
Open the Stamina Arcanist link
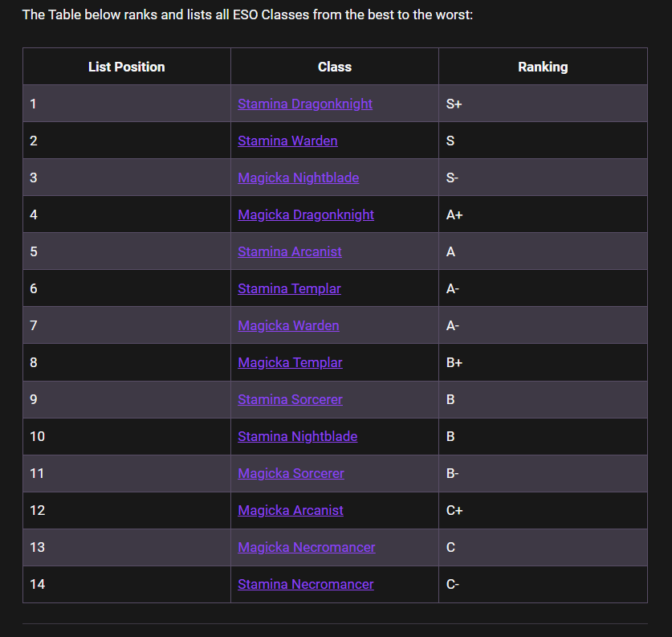tap(290, 251)
